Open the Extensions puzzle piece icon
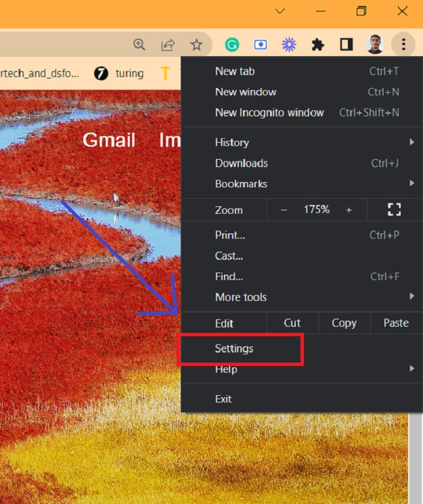Screen dimensions: 423x504 pos(317,45)
